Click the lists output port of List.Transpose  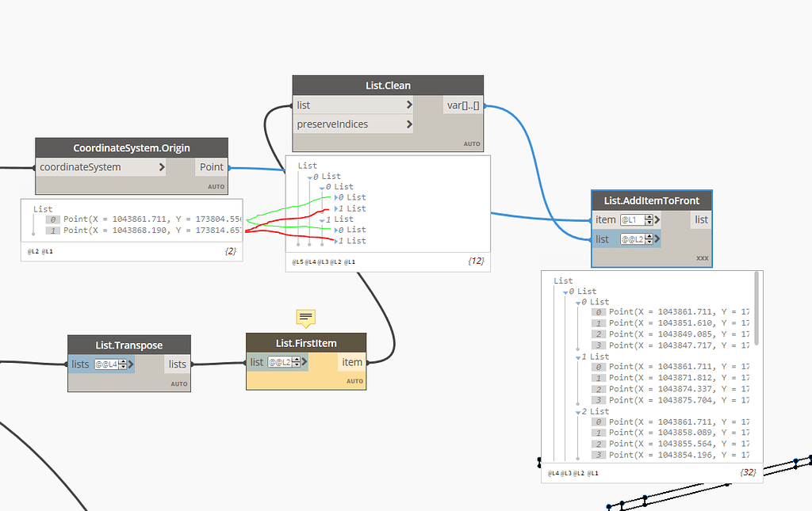177,364
